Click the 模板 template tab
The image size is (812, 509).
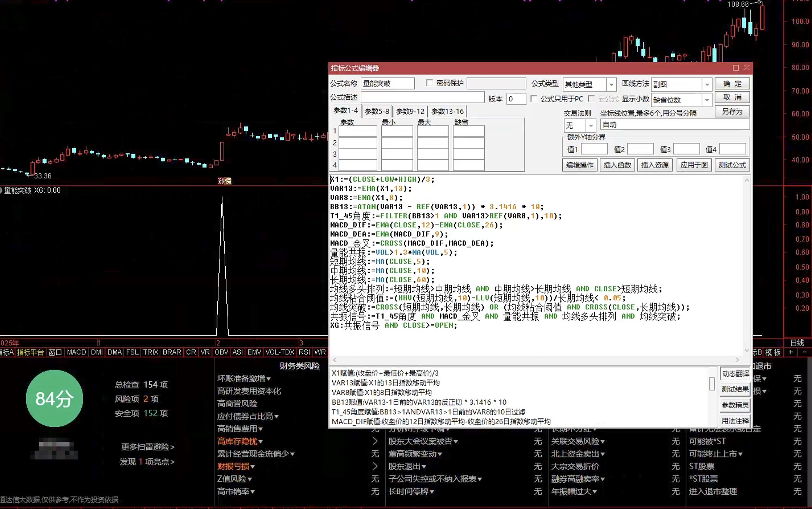coord(773,352)
